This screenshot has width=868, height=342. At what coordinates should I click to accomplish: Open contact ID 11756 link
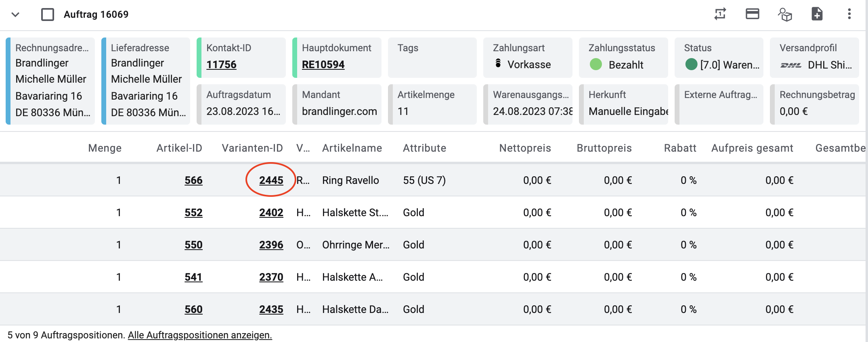tap(221, 65)
